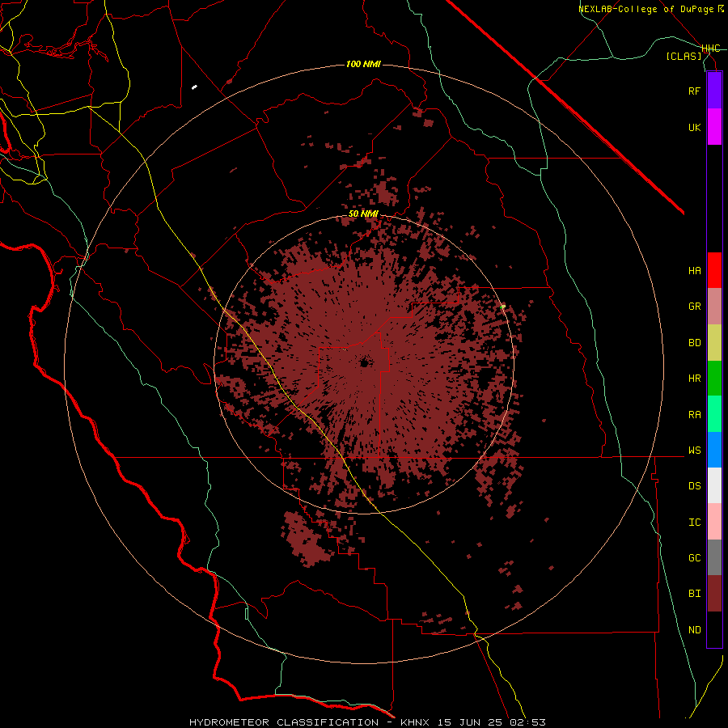Click the BI brown legend swatch
This screenshot has height=728, width=728.
click(714, 594)
